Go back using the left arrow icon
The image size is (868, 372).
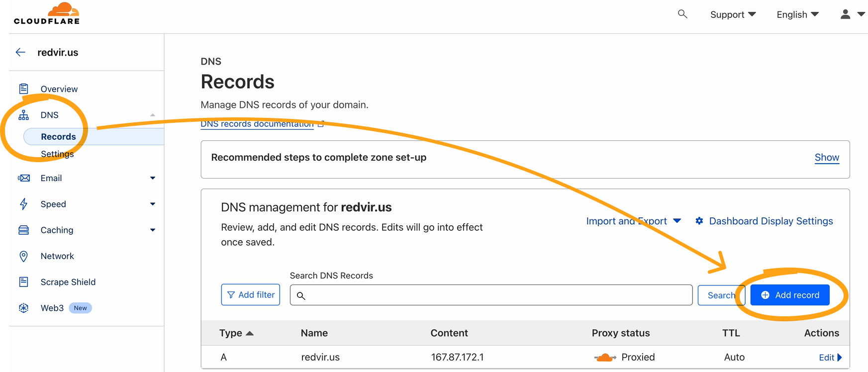coord(20,52)
